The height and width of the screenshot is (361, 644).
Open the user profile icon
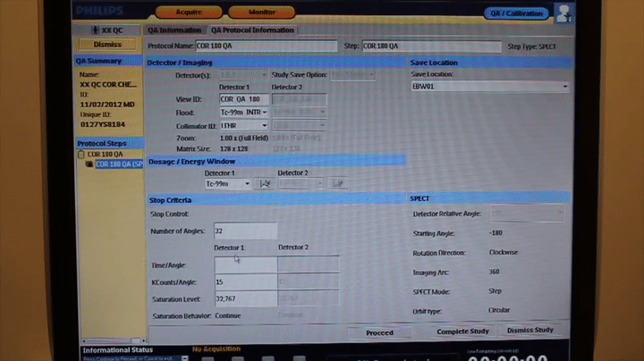click(563, 13)
